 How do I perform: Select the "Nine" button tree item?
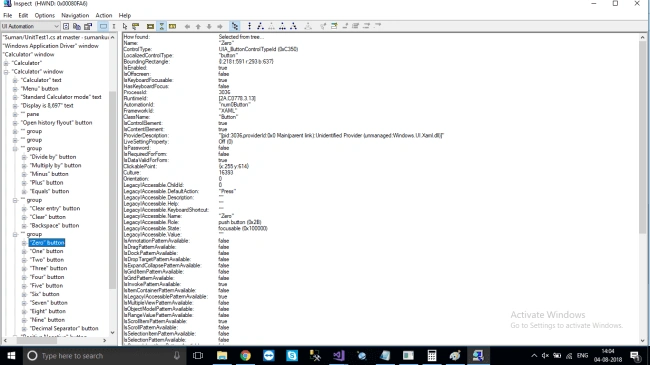47,320
